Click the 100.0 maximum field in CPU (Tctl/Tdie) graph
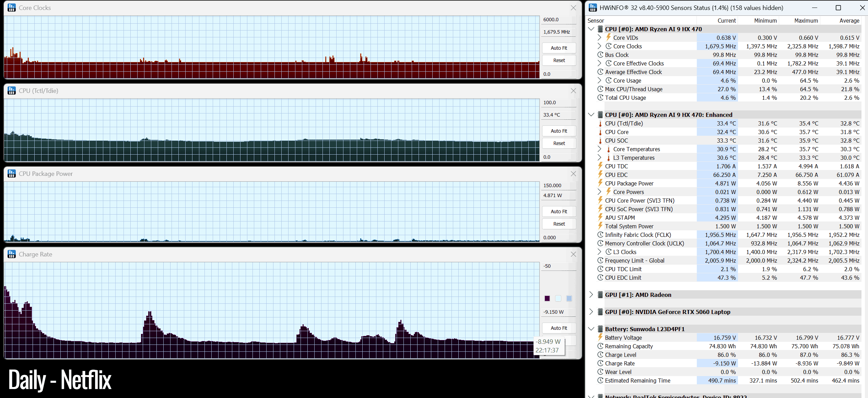Screen dimensions: 868x398 [559, 102]
